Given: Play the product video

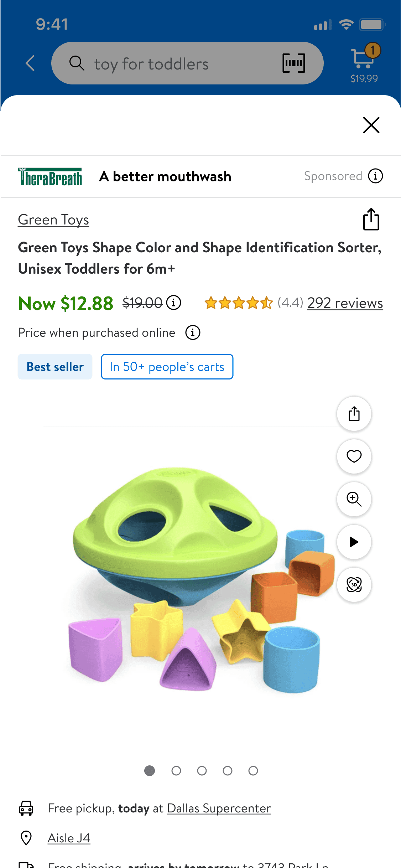Looking at the screenshot, I should [x=354, y=542].
